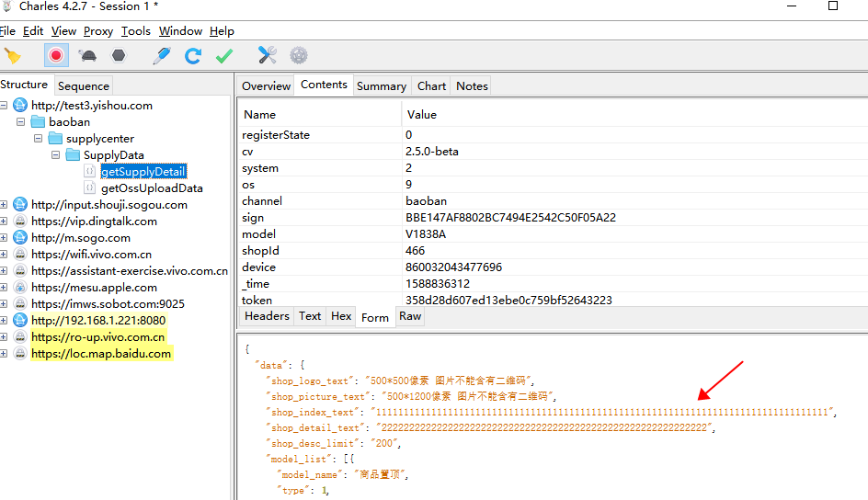Select the Contents tab
Viewport: 868px width, 500px height.
pos(324,85)
